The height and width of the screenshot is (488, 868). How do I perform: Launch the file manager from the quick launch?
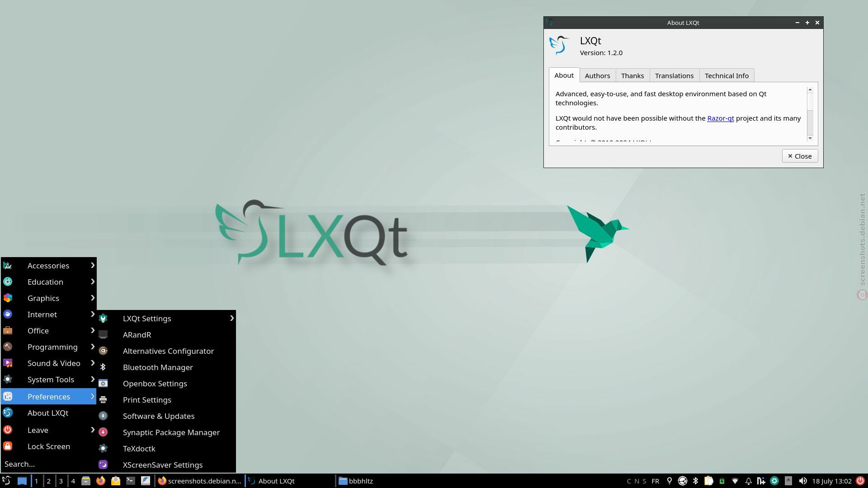point(86,481)
